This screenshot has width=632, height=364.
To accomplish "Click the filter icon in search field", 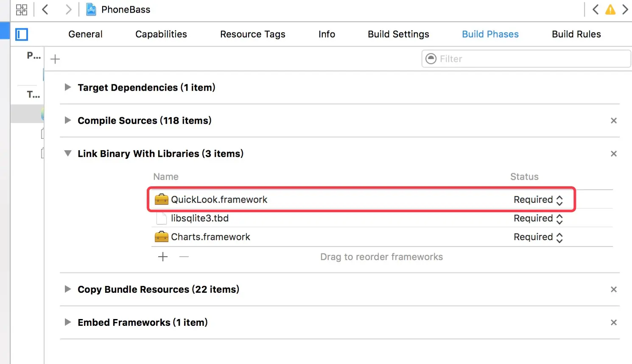I will pyautogui.click(x=431, y=59).
